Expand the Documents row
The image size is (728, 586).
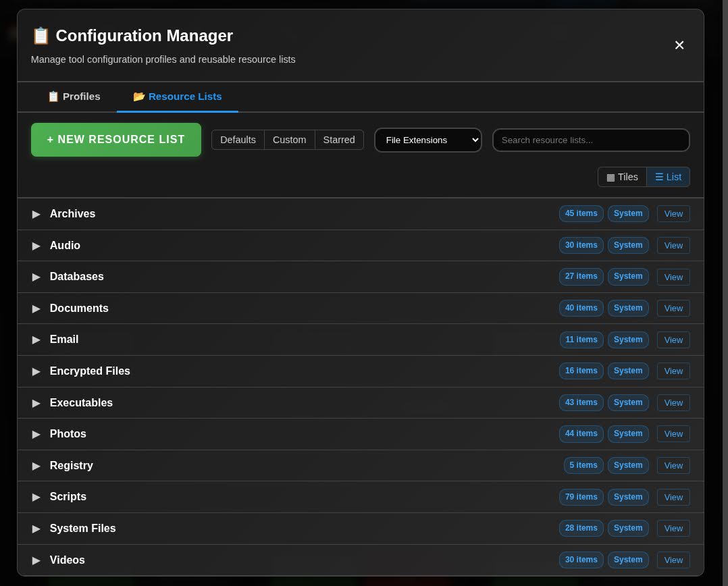point(36,309)
